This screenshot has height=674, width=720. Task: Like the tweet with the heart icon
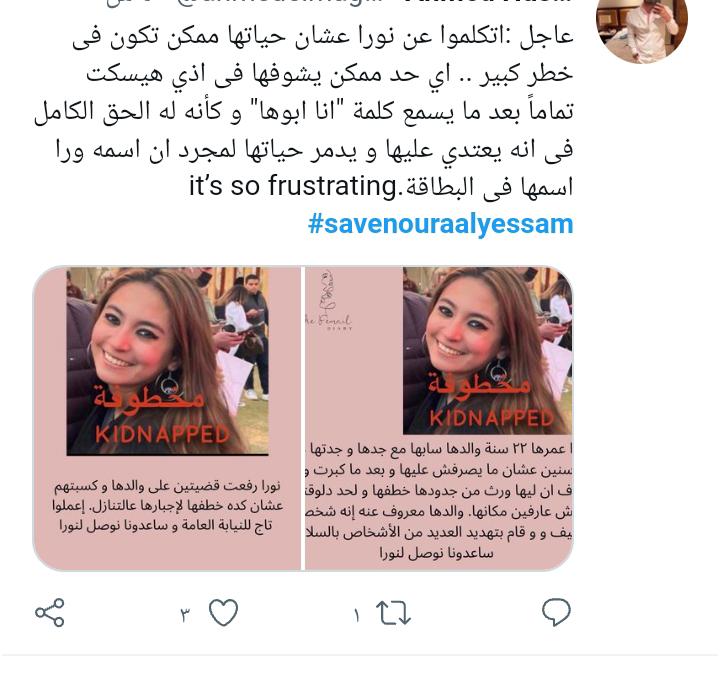pos(224,612)
